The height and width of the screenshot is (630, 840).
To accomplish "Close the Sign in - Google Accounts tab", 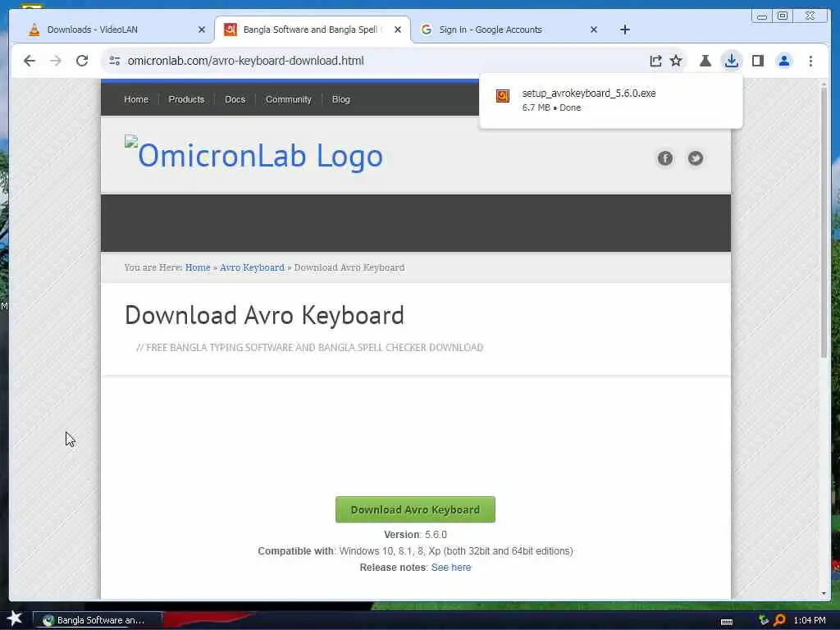I will pos(594,30).
